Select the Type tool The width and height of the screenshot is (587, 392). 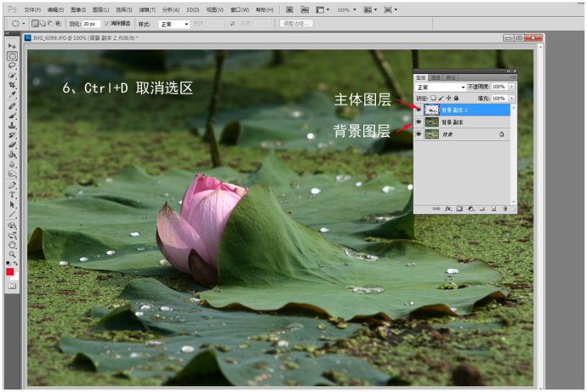tap(12, 195)
